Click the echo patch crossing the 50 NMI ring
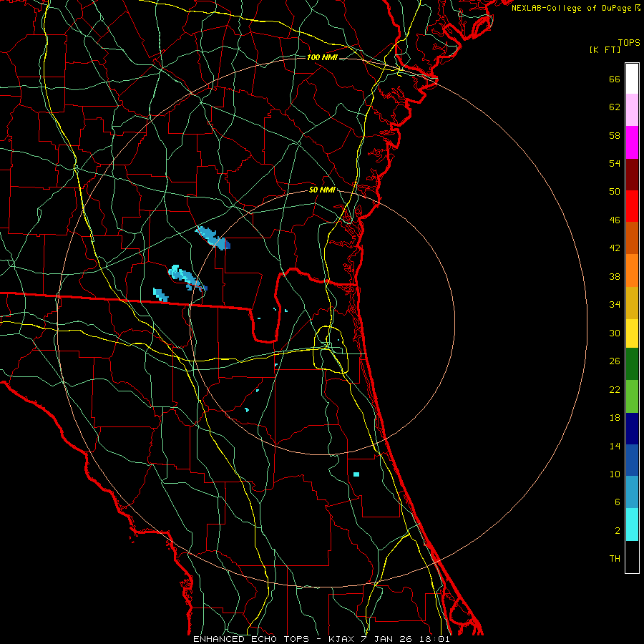This screenshot has width=644, height=644. 213,238
